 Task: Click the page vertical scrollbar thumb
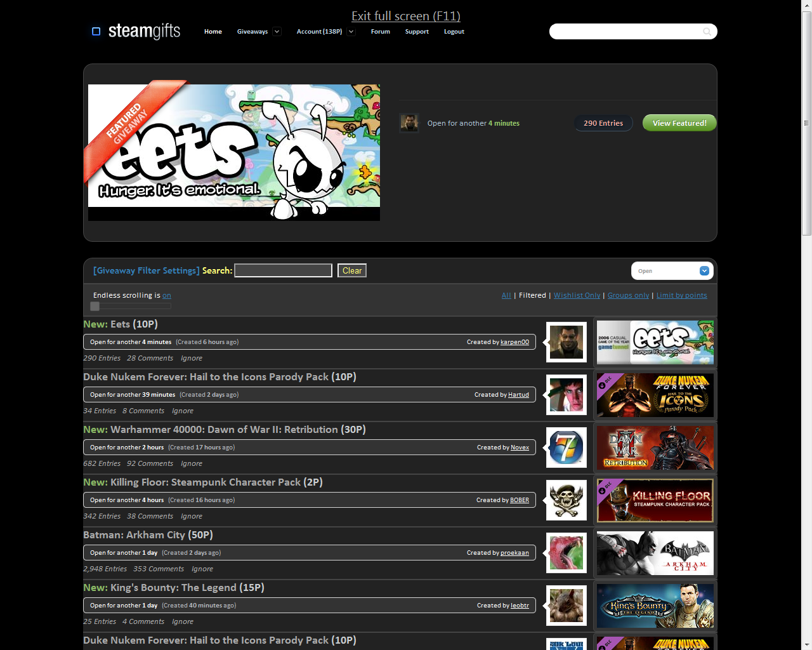(807, 124)
